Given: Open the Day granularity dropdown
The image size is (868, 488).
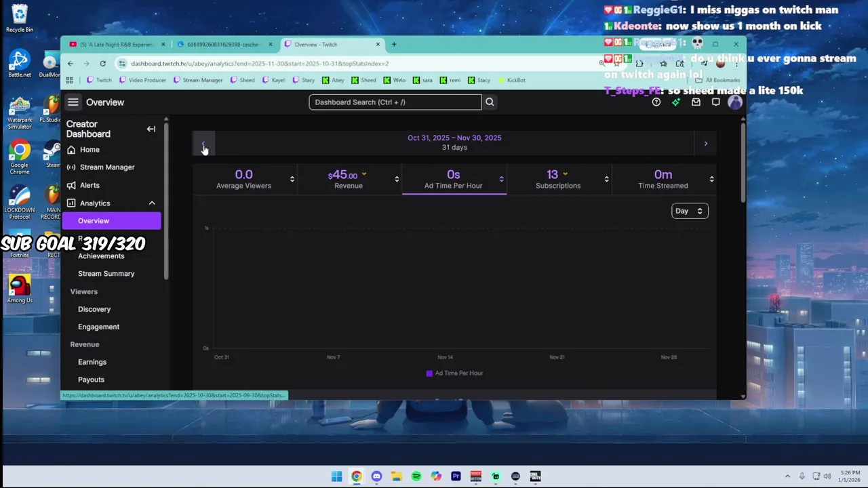Looking at the screenshot, I should pyautogui.click(x=690, y=211).
